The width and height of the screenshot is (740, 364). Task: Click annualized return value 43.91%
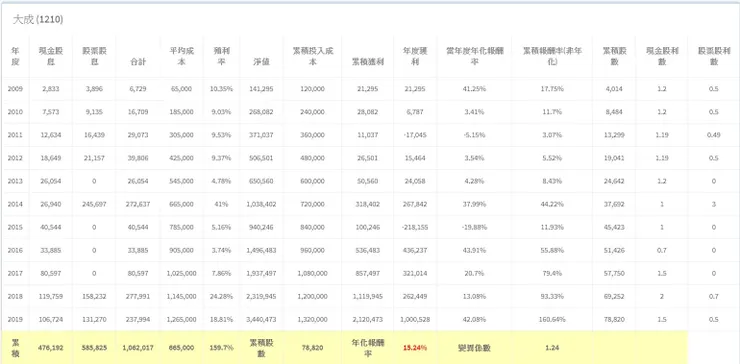point(475,250)
